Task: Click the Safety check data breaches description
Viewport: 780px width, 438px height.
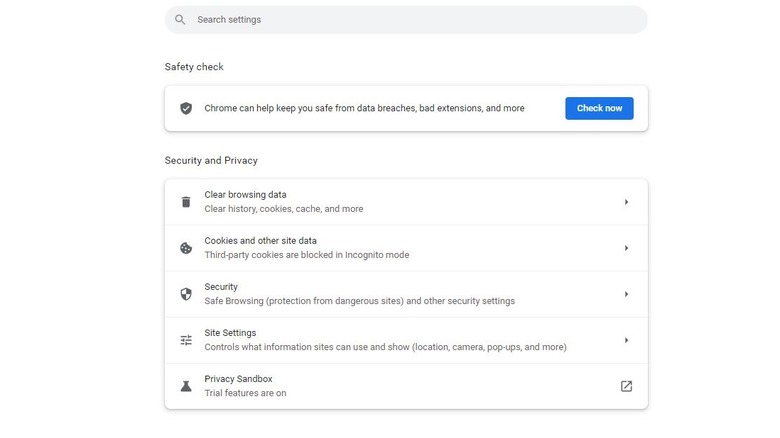Action: [364, 108]
